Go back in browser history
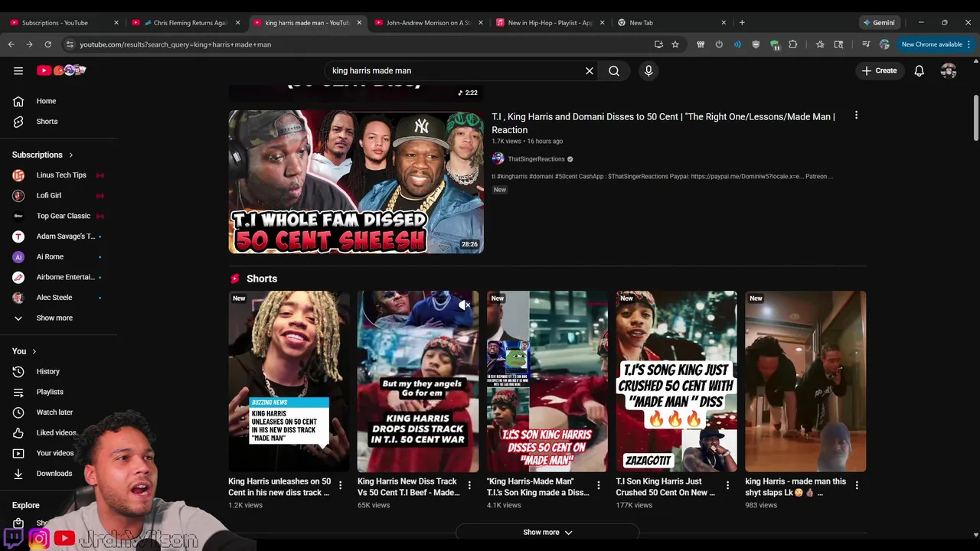980x551 pixels. click(x=11, y=44)
